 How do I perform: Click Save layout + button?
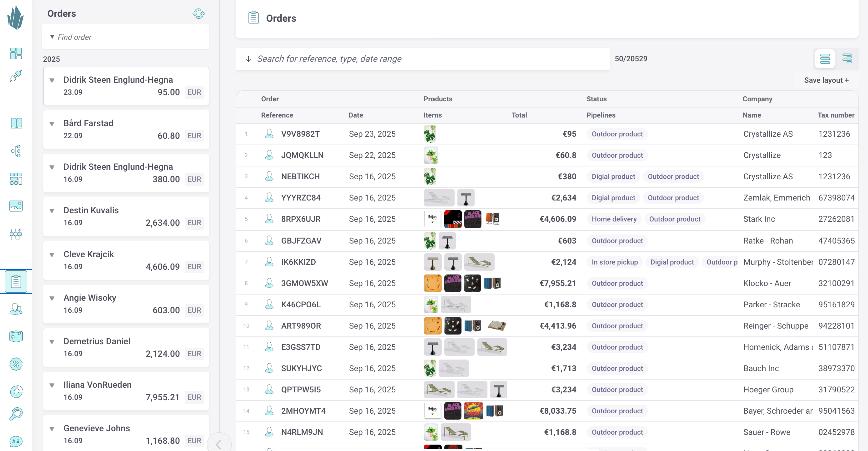826,80
